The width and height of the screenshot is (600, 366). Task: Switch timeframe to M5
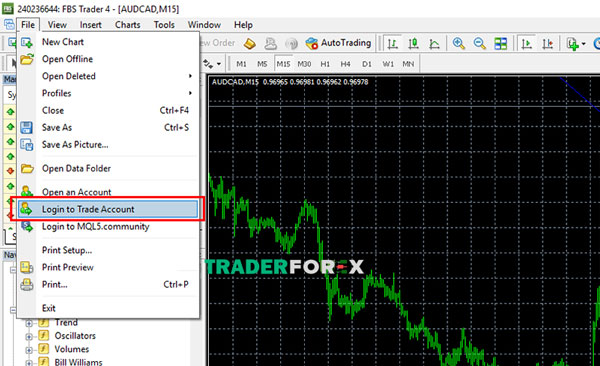pos(262,64)
